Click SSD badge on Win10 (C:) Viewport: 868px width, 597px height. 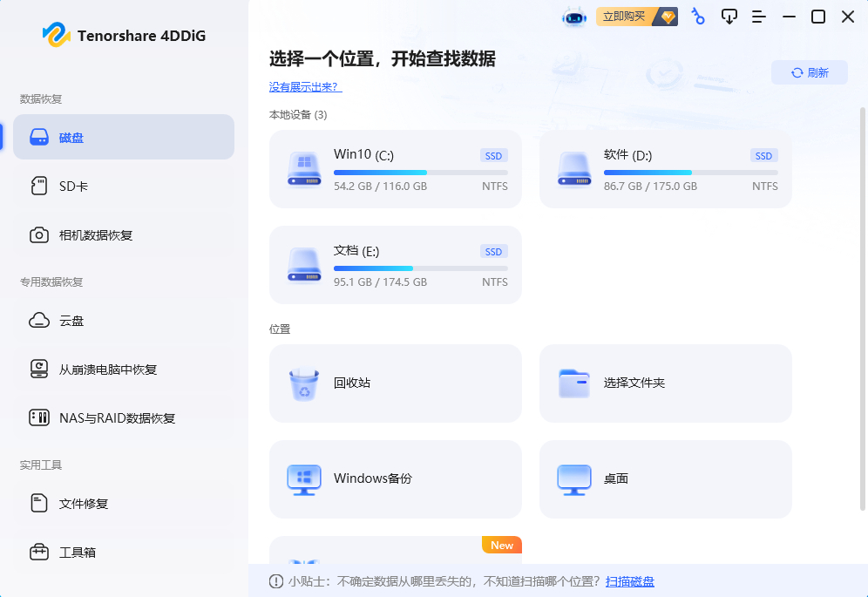[494, 156]
